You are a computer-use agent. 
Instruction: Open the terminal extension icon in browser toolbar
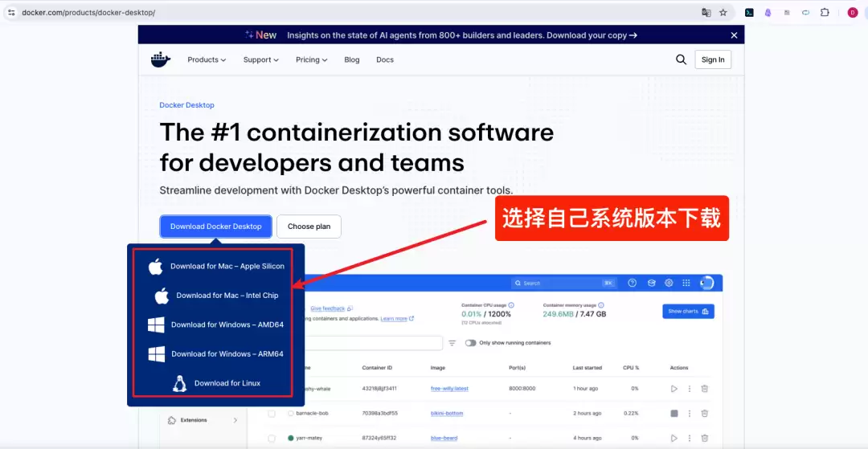pyautogui.click(x=749, y=12)
